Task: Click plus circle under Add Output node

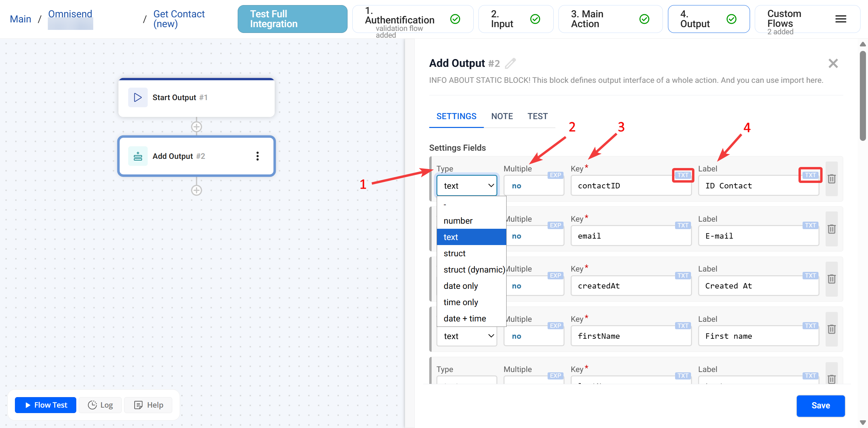Action: coord(196,190)
